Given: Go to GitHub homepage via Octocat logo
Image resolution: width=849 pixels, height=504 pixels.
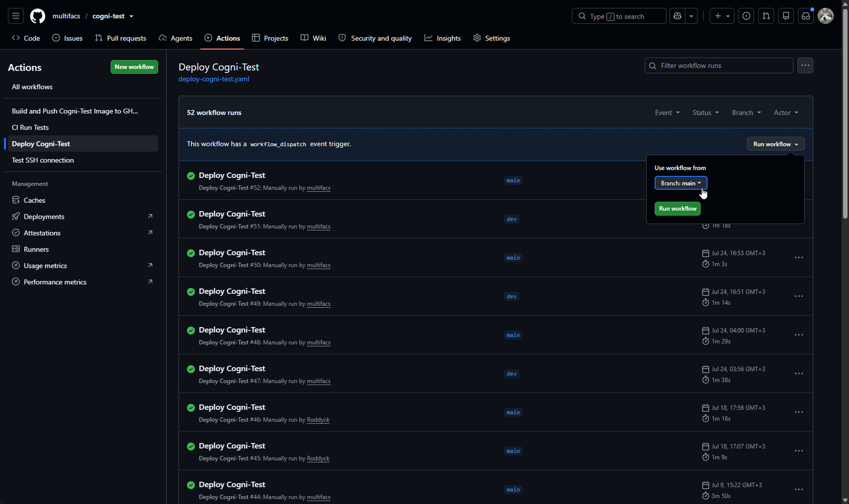Looking at the screenshot, I should 38,16.
